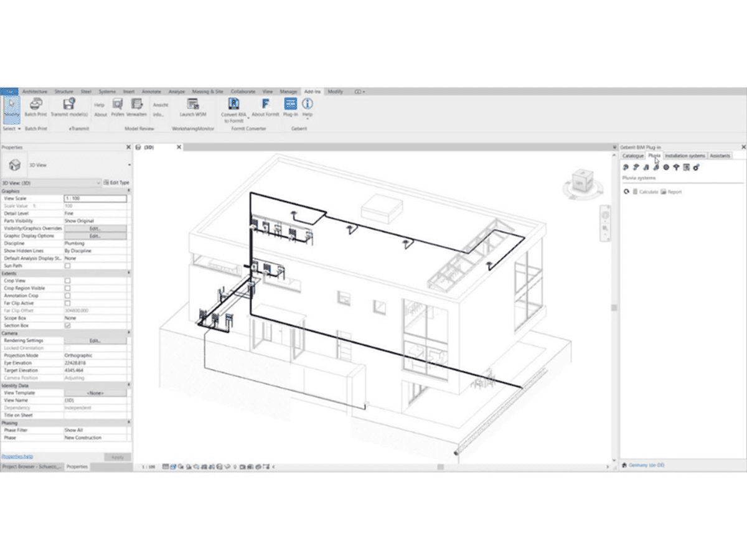This screenshot has height=560, width=747.
Task: Enable the Sun Path checkbox
Action: [68, 266]
